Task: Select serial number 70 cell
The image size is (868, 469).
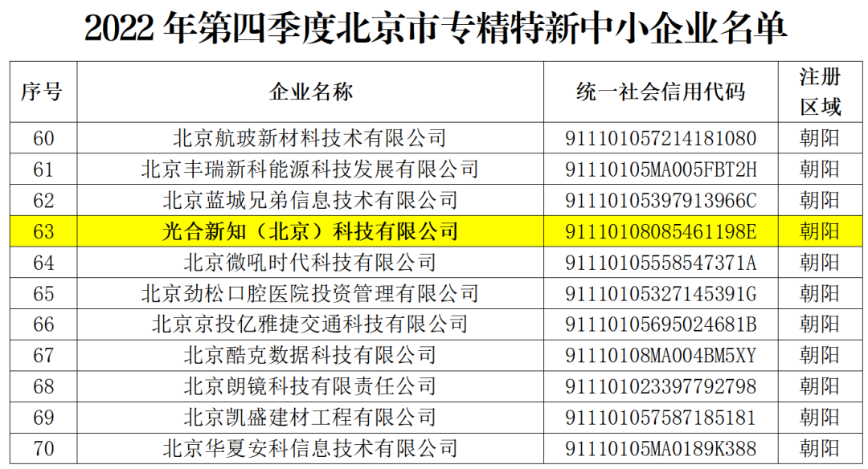Action: (43, 449)
